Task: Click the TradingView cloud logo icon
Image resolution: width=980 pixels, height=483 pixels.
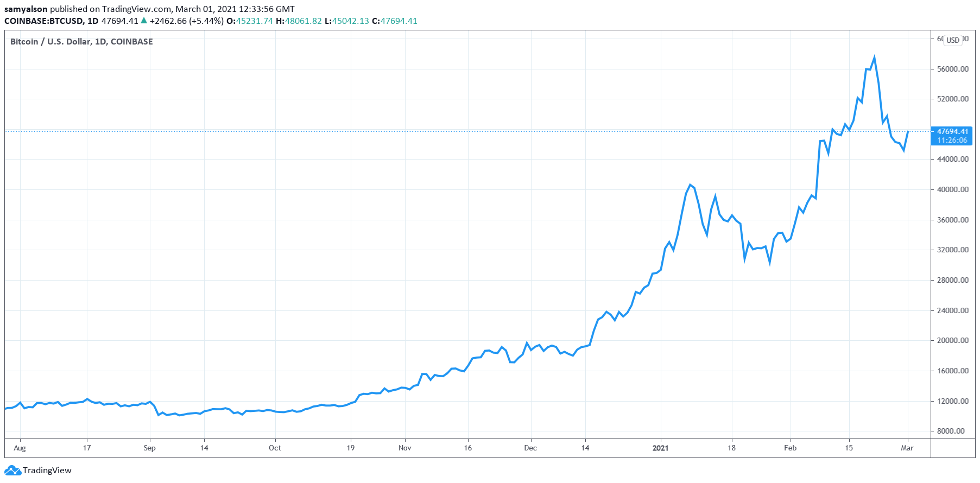Action: (13, 471)
